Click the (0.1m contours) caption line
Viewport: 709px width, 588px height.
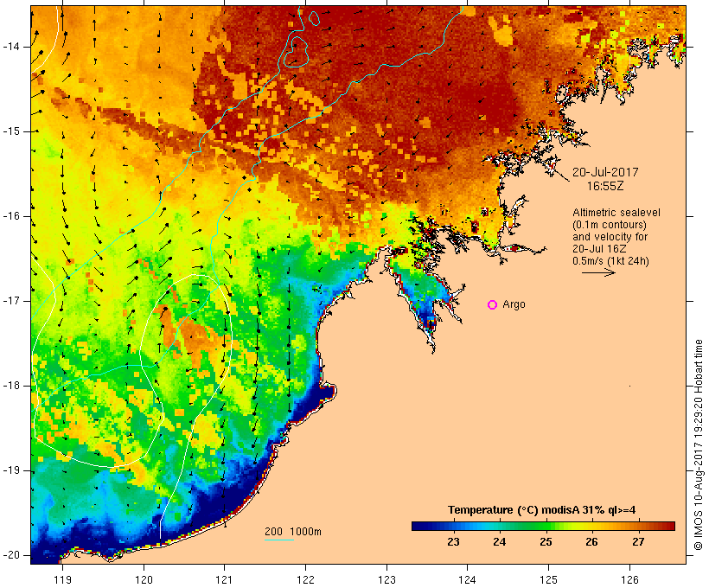click(x=610, y=225)
